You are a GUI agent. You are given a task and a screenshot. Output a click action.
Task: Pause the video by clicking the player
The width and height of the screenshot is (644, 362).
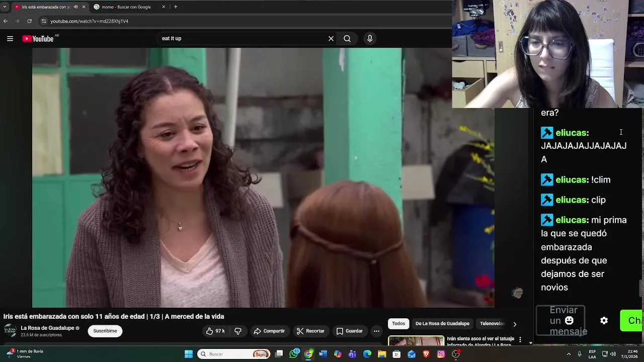(x=263, y=177)
